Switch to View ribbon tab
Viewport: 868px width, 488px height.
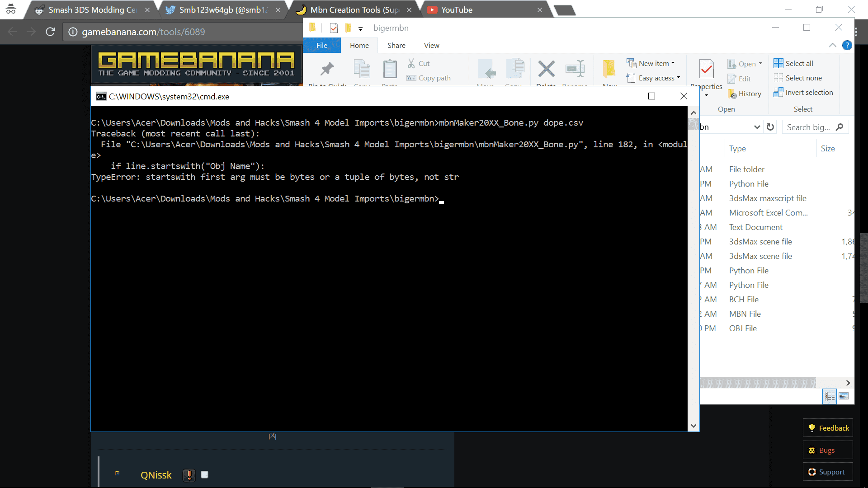(x=432, y=45)
